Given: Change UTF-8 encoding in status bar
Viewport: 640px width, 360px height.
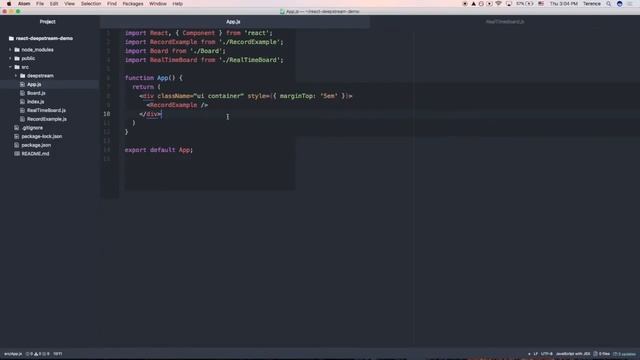Looking at the screenshot, I should (x=547, y=354).
